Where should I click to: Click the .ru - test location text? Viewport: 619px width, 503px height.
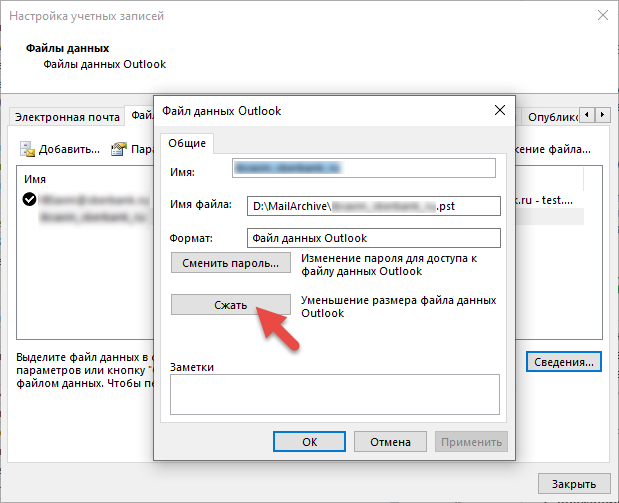(x=544, y=200)
